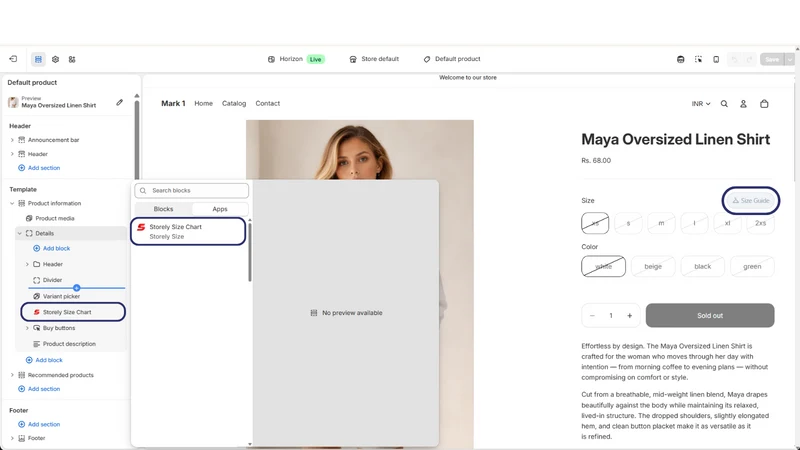Select the l size option
Viewport: 800px width, 450px height.
[x=694, y=223]
